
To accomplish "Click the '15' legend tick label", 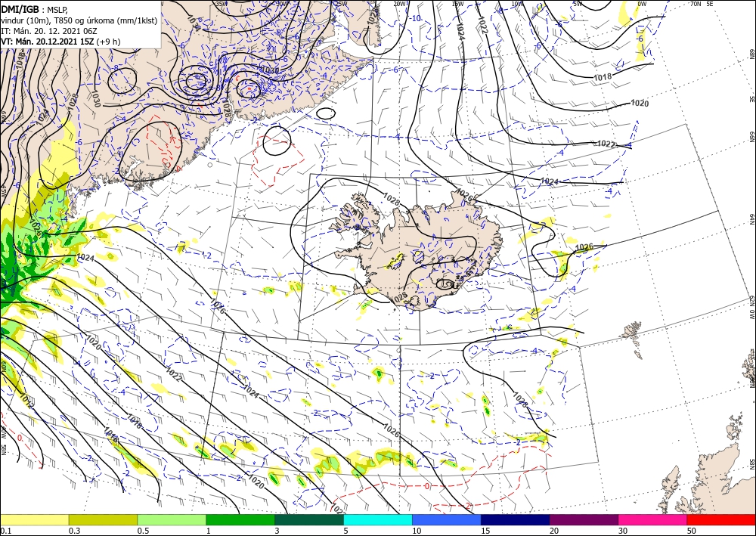I will pos(485,531).
